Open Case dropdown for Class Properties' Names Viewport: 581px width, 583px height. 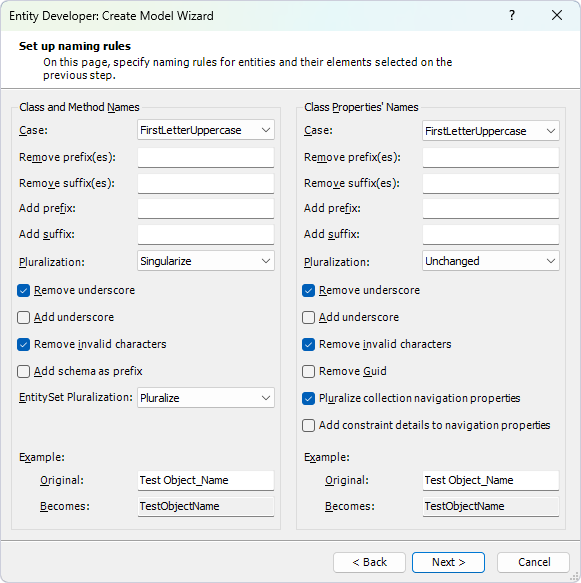(491, 131)
